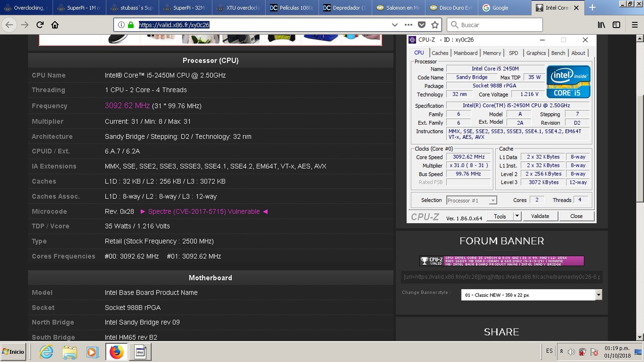
Task: Click the Spectre CVE-2017-5715 Vulnerable link
Action: (204, 211)
